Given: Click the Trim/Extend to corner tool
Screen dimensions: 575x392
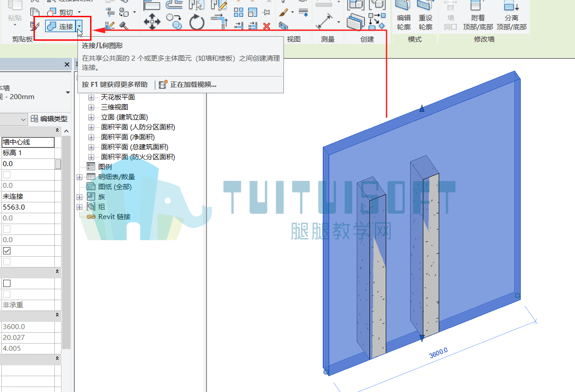Looking at the screenshot, I should click(219, 22).
